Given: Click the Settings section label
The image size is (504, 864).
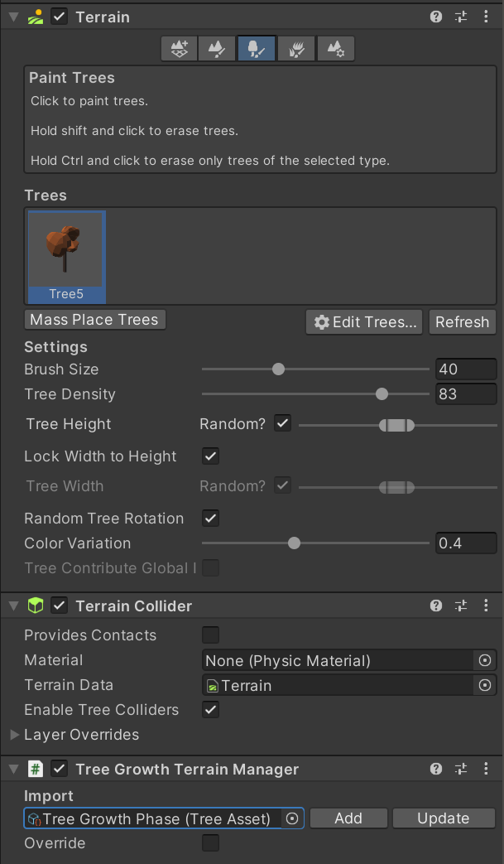Looking at the screenshot, I should coord(55,347).
